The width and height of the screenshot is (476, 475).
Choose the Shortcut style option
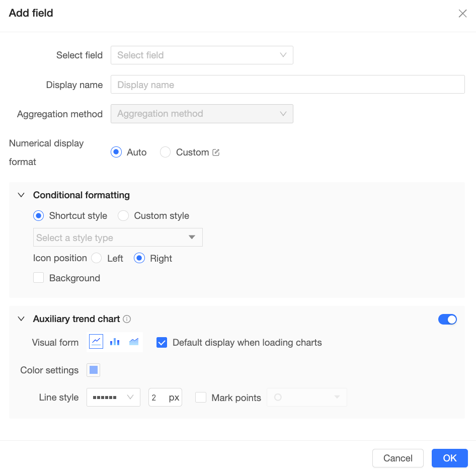click(x=39, y=216)
